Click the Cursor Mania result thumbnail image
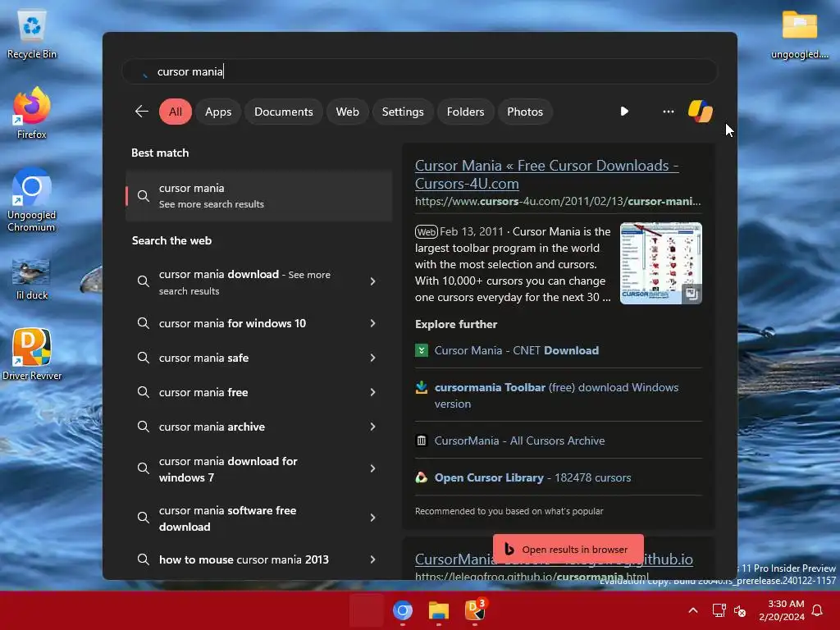The image size is (840, 630). [660, 263]
